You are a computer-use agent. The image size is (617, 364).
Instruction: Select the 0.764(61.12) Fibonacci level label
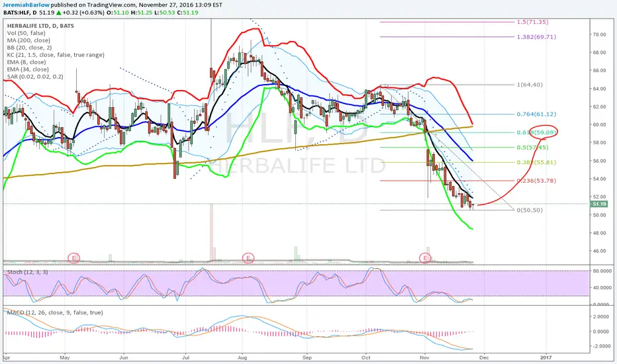point(536,114)
